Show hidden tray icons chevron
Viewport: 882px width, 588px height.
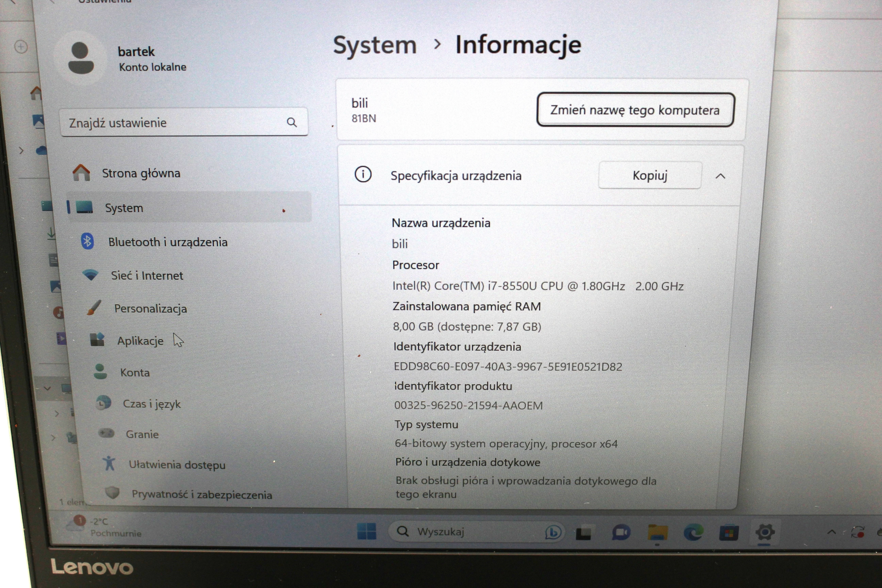coord(831,532)
